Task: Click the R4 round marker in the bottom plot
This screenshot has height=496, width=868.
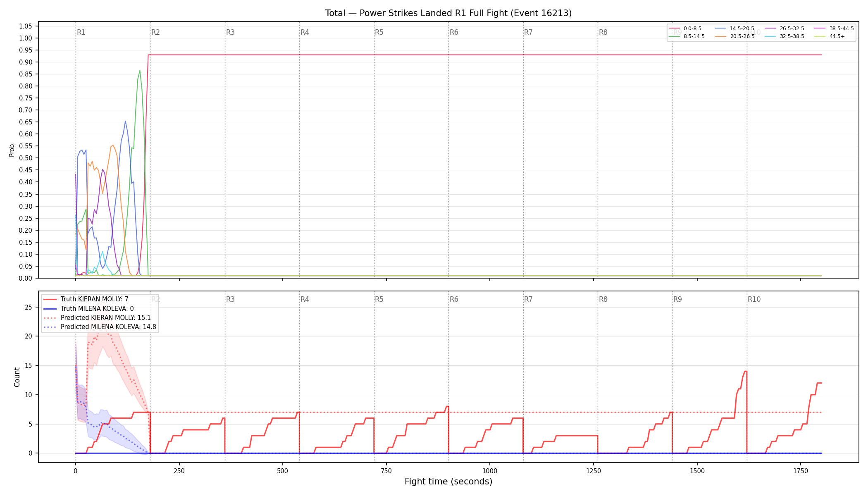Action: [305, 299]
